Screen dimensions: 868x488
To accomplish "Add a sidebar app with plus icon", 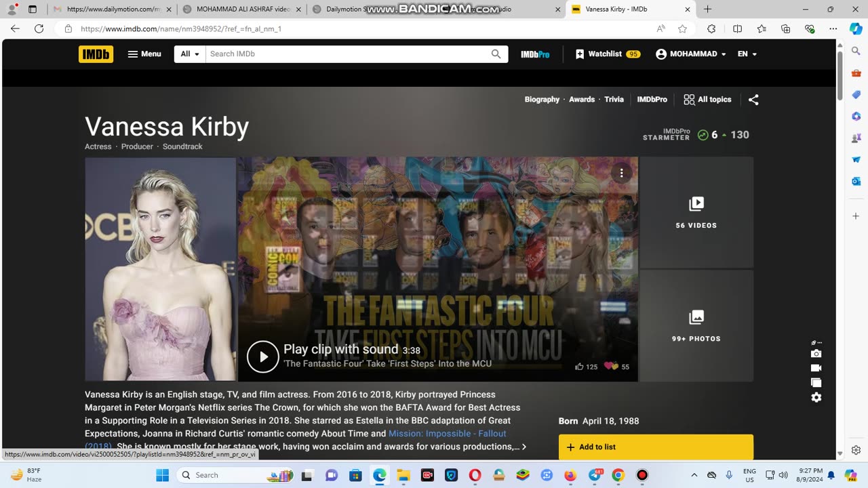I will pyautogui.click(x=856, y=216).
